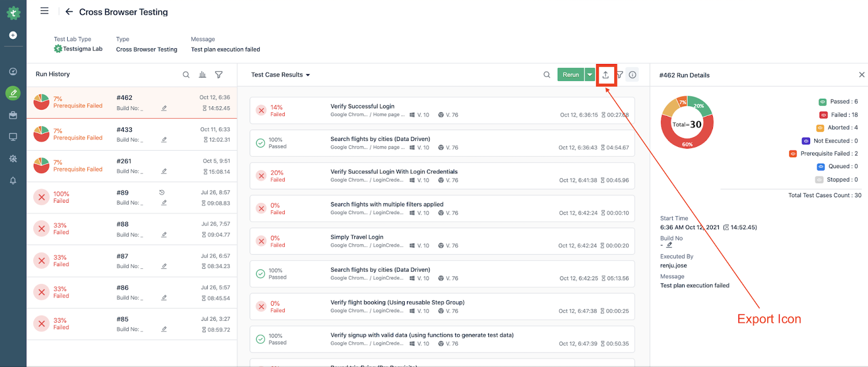This screenshot has width=868, height=367.
Task: Edit build number for run #433
Action: tap(164, 139)
